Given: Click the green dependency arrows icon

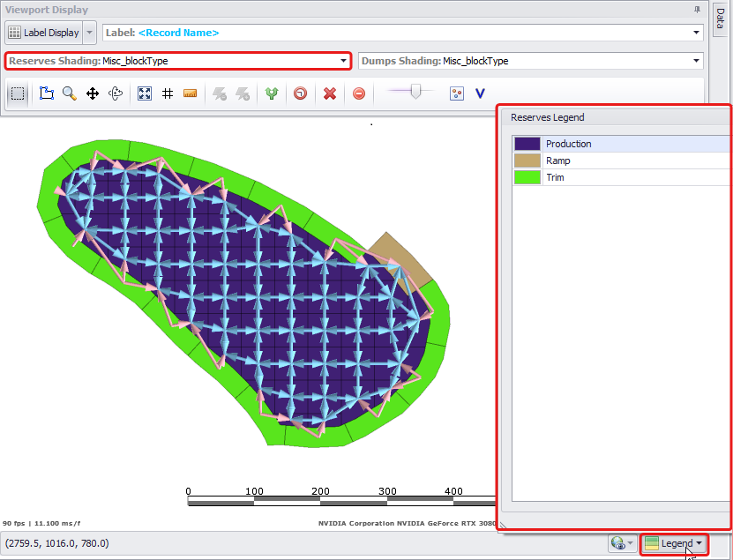Looking at the screenshot, I should click(x=273, y=93).
